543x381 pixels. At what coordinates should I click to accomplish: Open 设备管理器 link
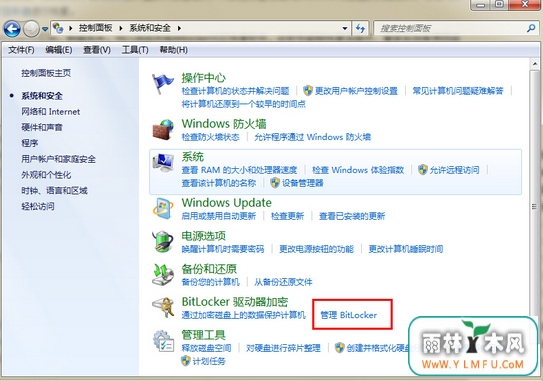[303, 183]
